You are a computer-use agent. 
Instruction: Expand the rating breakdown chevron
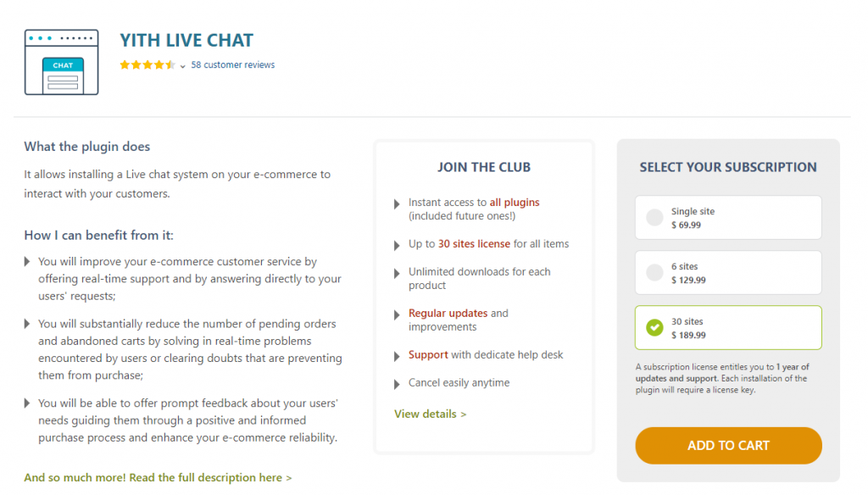[183, 66]
